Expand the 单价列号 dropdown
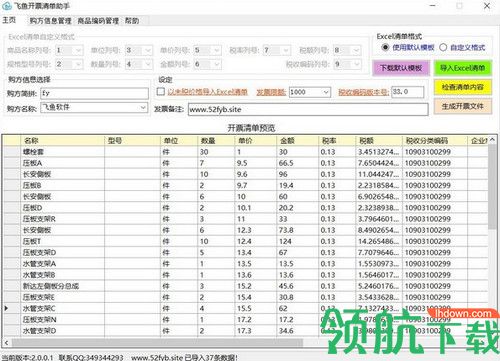The image size is (500, 361). [x=217, y=50]
